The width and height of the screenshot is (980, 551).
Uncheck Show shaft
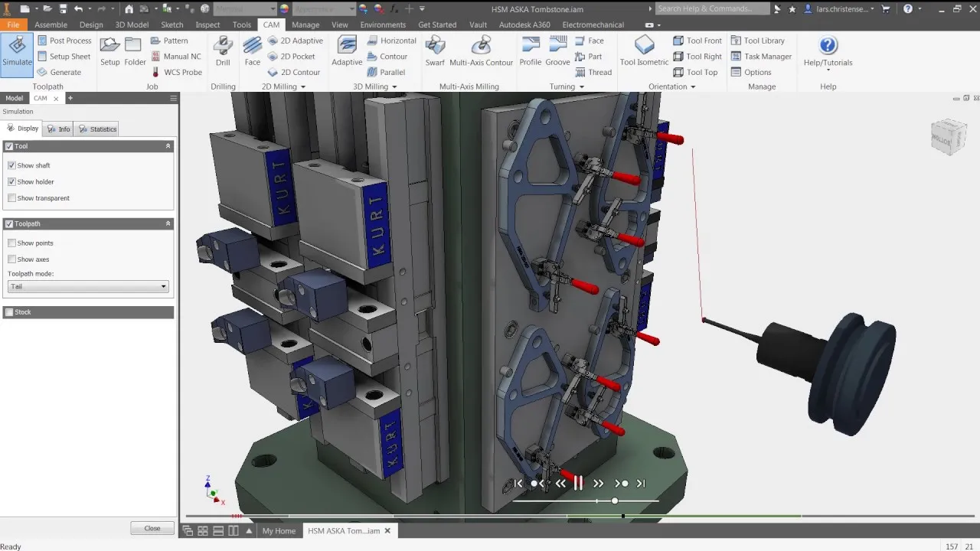click(11, 165)
